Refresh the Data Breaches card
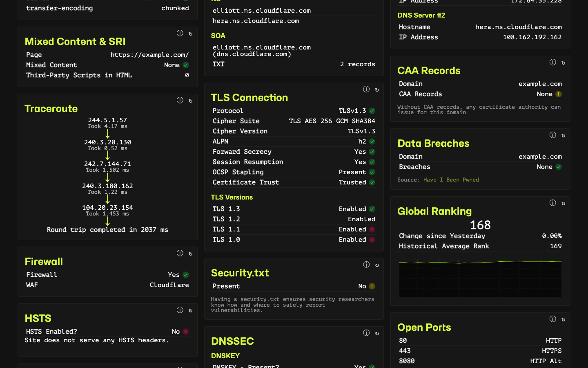This screenshot has height=368, width=588. [x=563, y=135]
